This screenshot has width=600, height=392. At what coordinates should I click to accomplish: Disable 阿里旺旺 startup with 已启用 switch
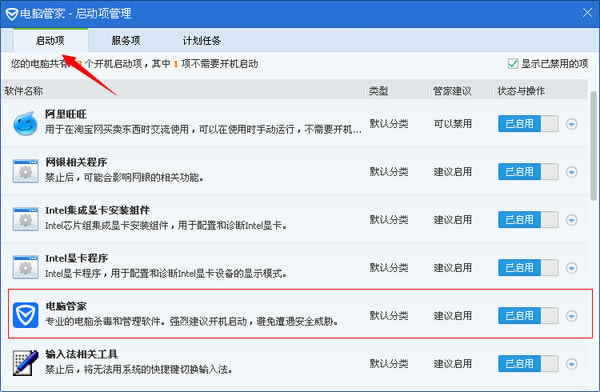[528, 124]
